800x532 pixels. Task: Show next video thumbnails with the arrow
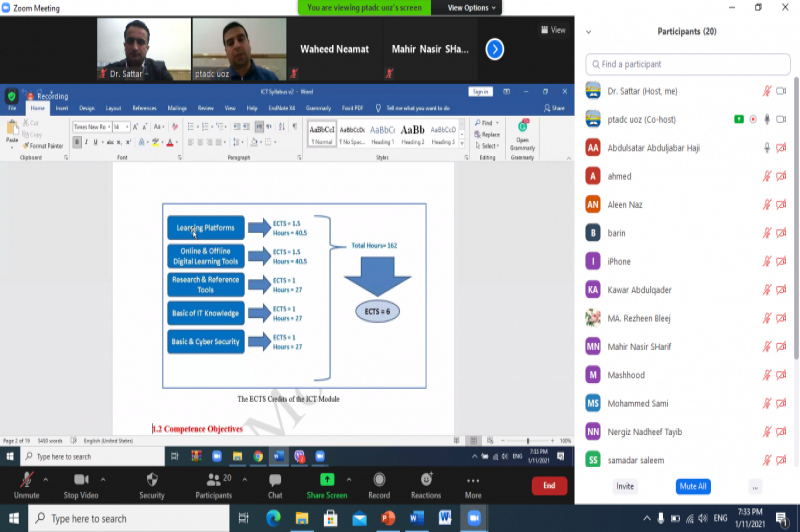(494, 48)
